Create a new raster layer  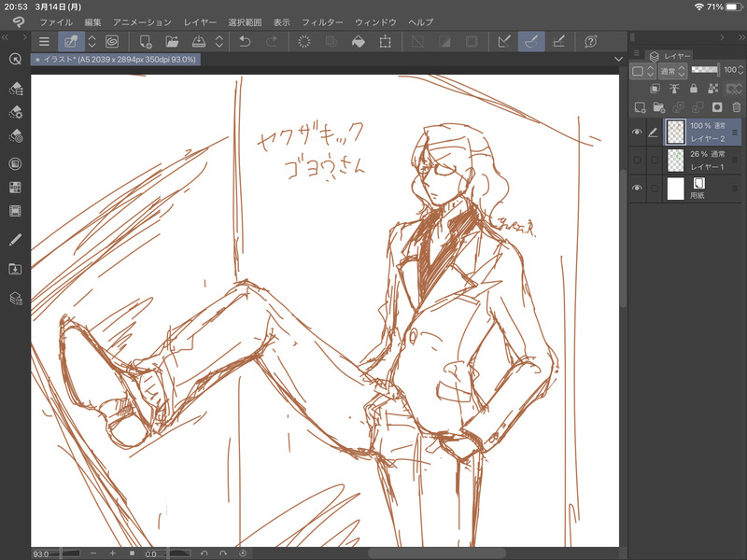point(640,107)
